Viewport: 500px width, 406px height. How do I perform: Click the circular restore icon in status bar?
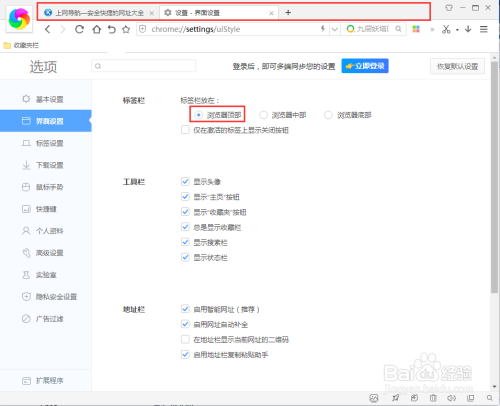(x=414, y=398)
